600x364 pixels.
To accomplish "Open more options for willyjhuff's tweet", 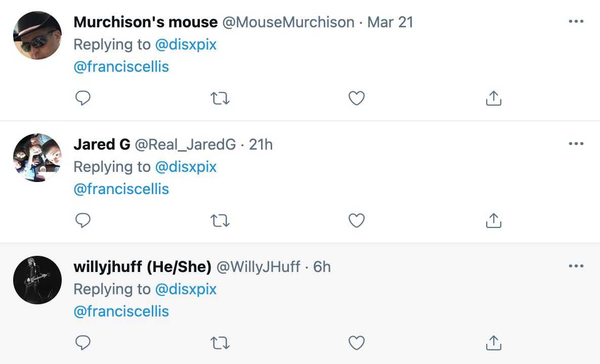I will click(576, 266).
